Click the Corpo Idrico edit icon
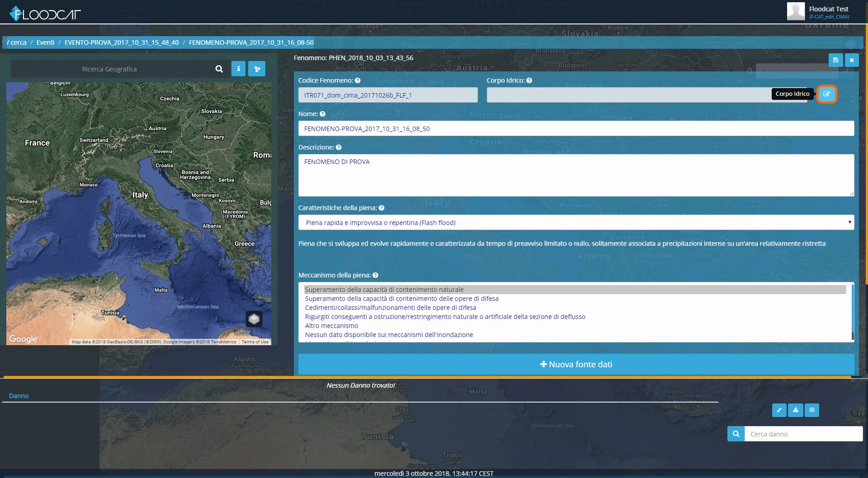The height and width of the screenshot is (478, 868). pos(826,94)
